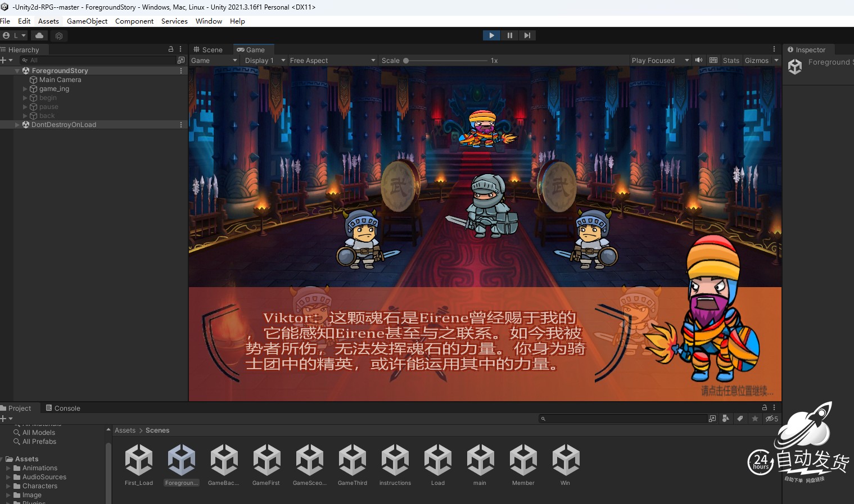
Task: Open the Game view panel options menu
Action: click(774, 49)
